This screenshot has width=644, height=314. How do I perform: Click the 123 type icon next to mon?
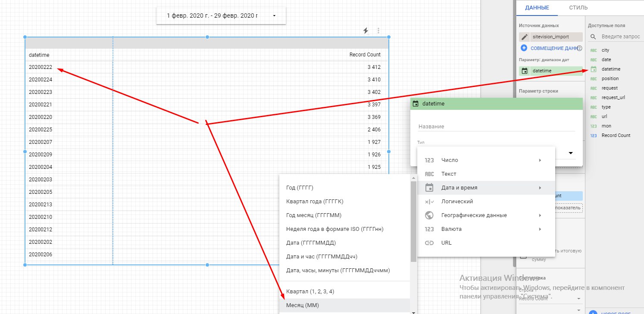pos(594,126)
